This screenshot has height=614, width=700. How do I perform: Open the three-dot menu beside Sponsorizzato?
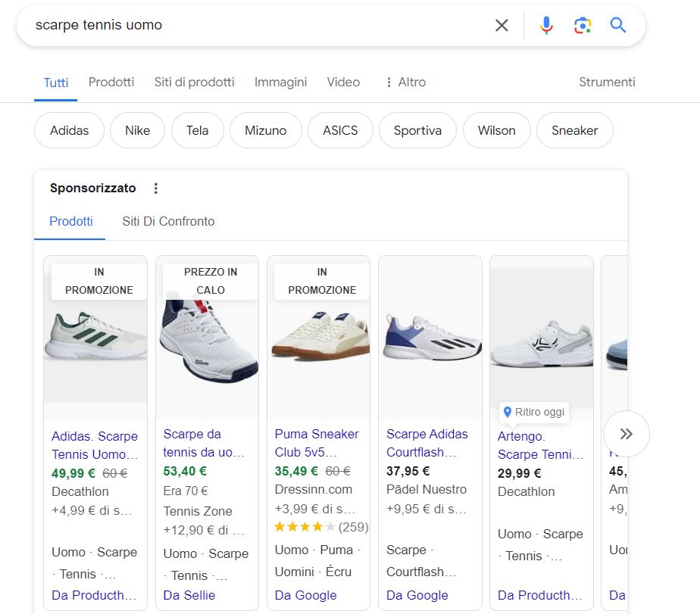click(156, 189)
